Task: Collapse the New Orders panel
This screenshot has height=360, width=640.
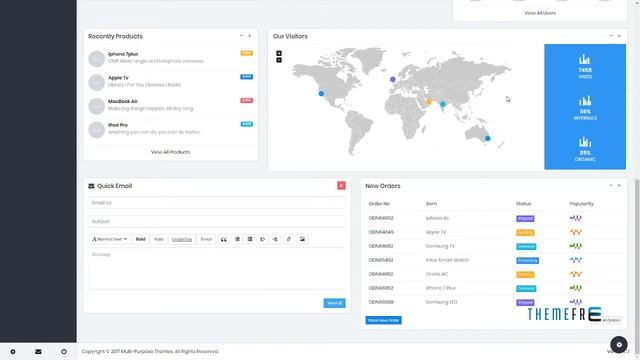Action: [611, 185]
